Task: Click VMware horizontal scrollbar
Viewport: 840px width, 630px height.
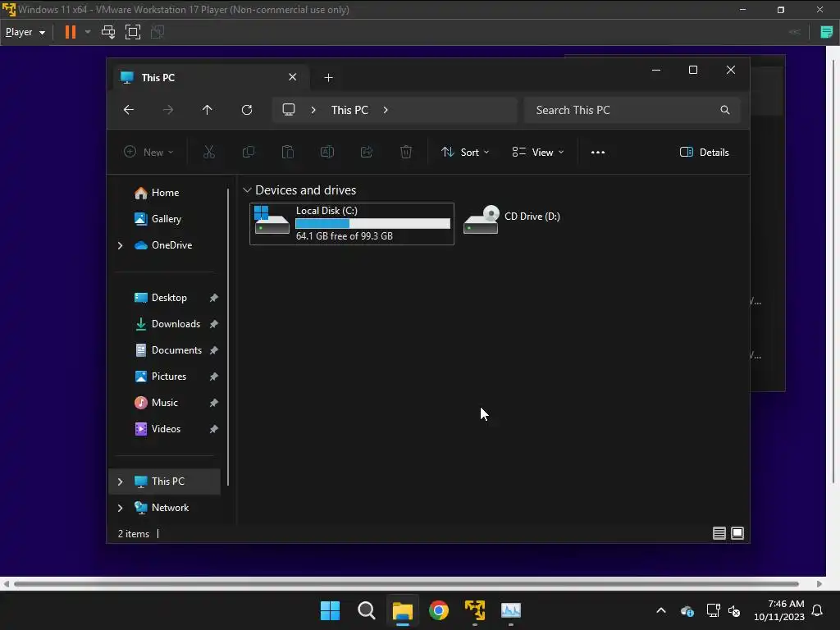Action: [406, 584]
